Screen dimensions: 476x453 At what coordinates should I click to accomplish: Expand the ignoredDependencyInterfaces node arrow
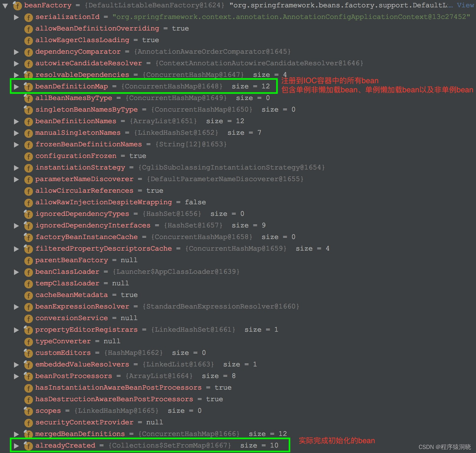16,226
